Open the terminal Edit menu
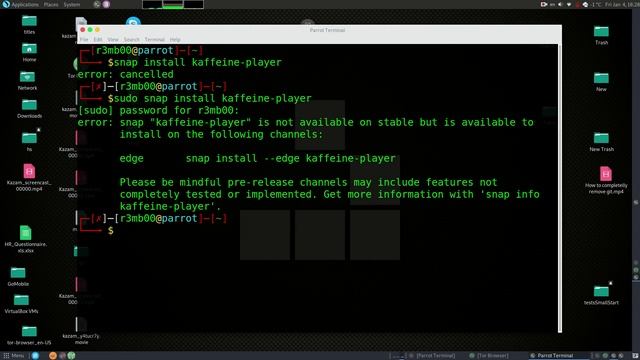This screenshot has height=360, width=640. click(98, 40)
